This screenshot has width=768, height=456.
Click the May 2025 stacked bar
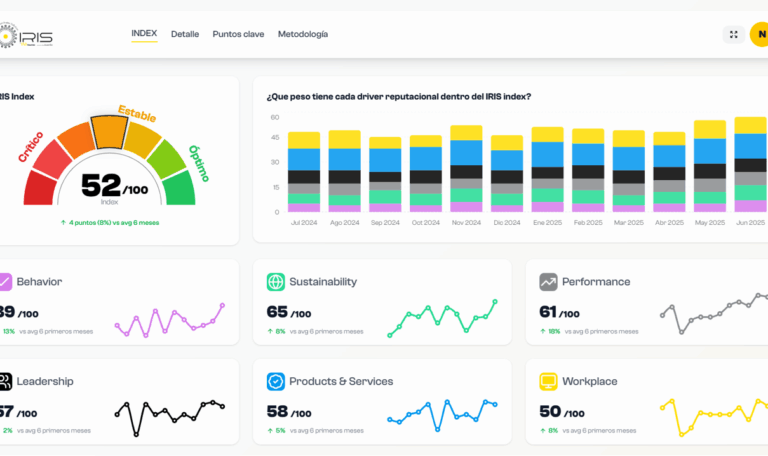coord(710,166)
